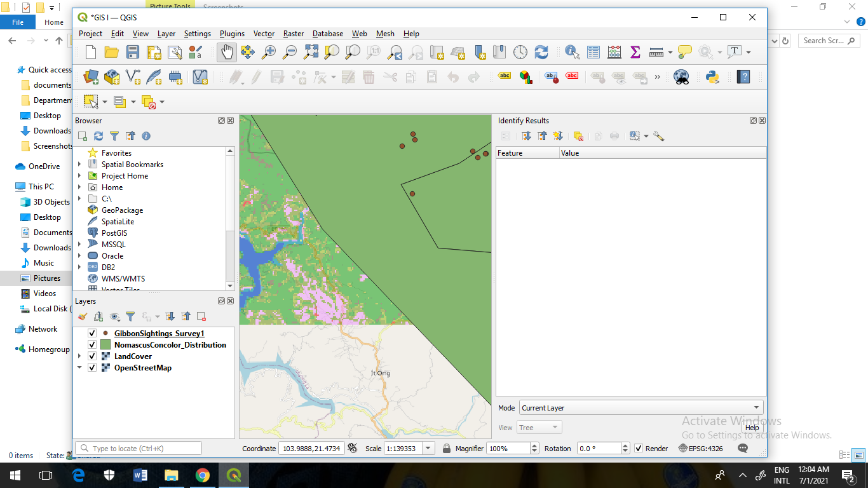Image resolution: width=868 pixels, height=488 pixels.
Task: Disable the Render checkbox
Action: tap(639, 448)
